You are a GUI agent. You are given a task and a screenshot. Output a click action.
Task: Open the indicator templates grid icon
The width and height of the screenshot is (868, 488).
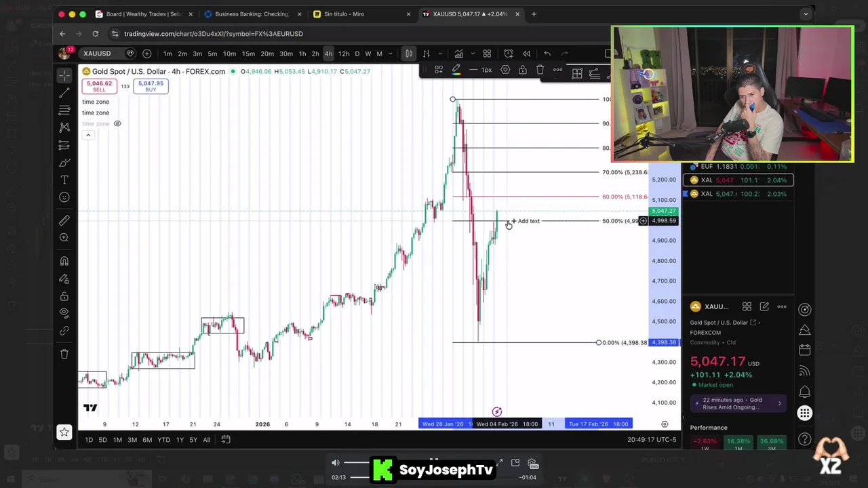point(487,54)
